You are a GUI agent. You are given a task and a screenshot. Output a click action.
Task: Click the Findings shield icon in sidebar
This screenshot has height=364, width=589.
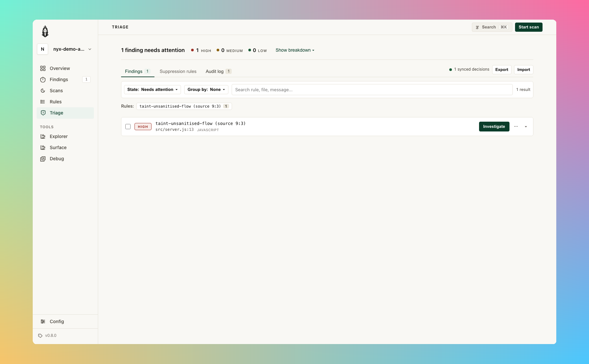pyautogui.click(x=43, y=79)
